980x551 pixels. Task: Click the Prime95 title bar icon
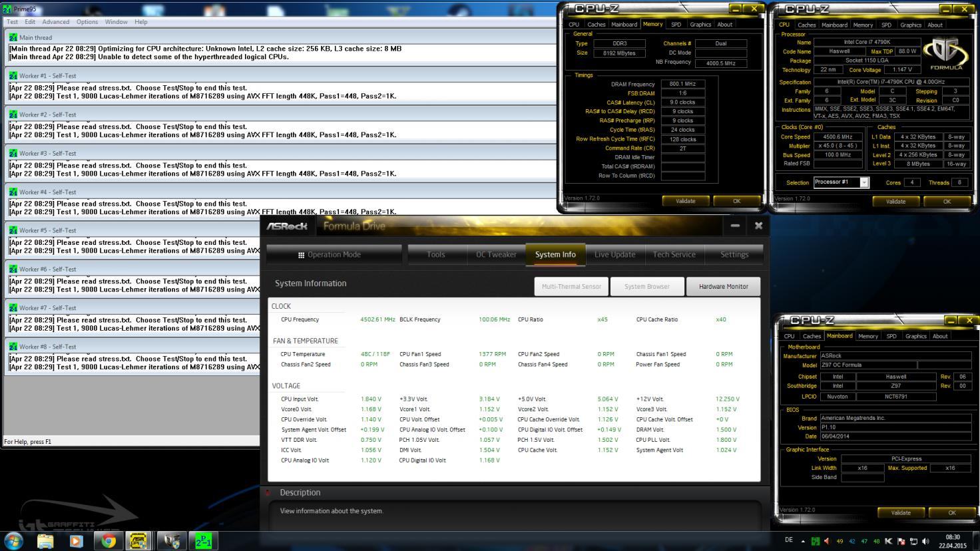tap(7, 9)
